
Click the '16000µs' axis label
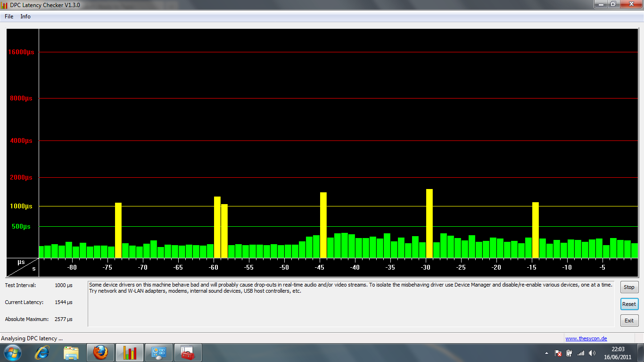pyautogui.click(x=21, y=52)
